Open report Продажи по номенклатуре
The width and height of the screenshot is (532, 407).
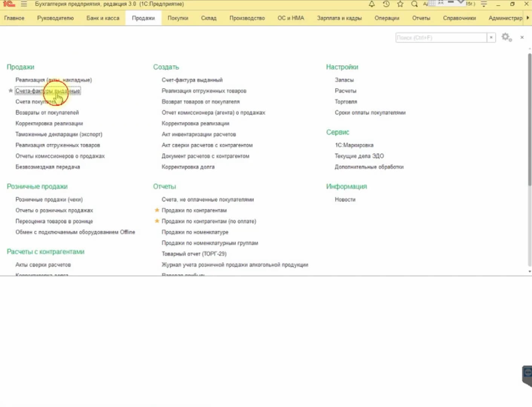(195, 232)
